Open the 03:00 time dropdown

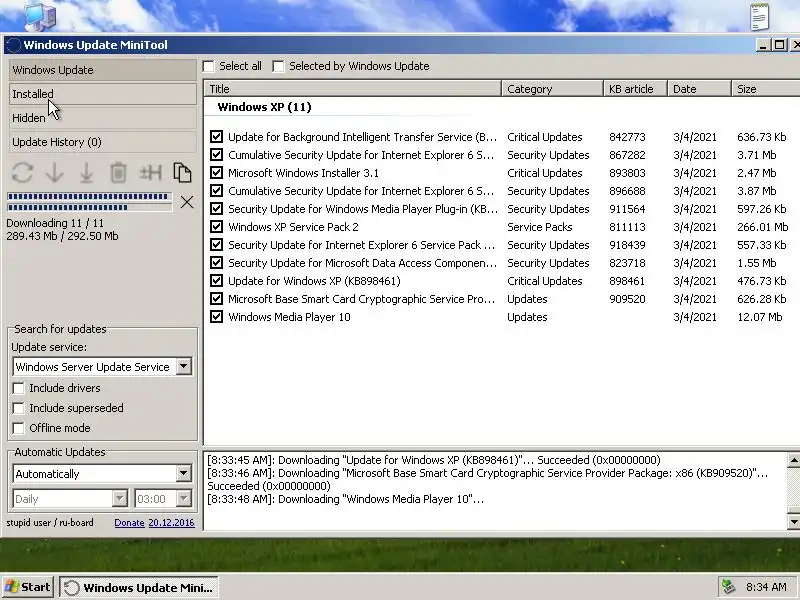pos(184,498)
